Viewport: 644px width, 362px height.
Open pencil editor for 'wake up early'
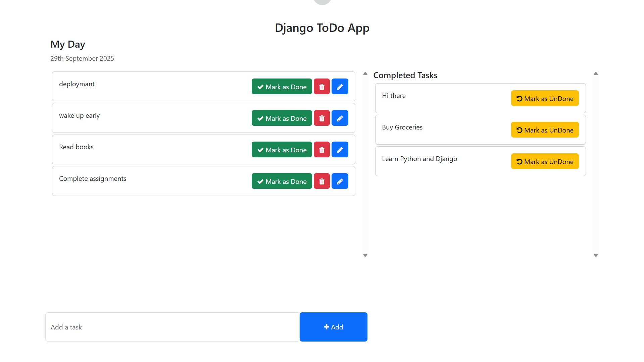[x=340, y=118]
